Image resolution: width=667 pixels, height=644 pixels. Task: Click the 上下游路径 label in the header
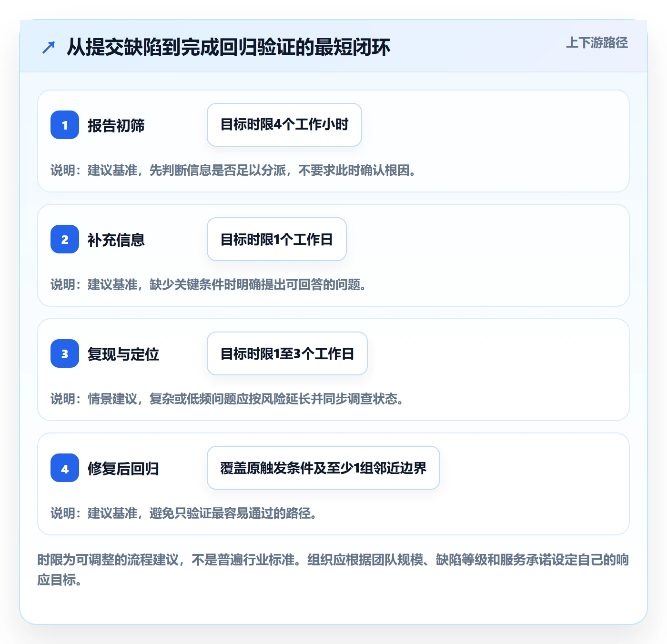597,43
